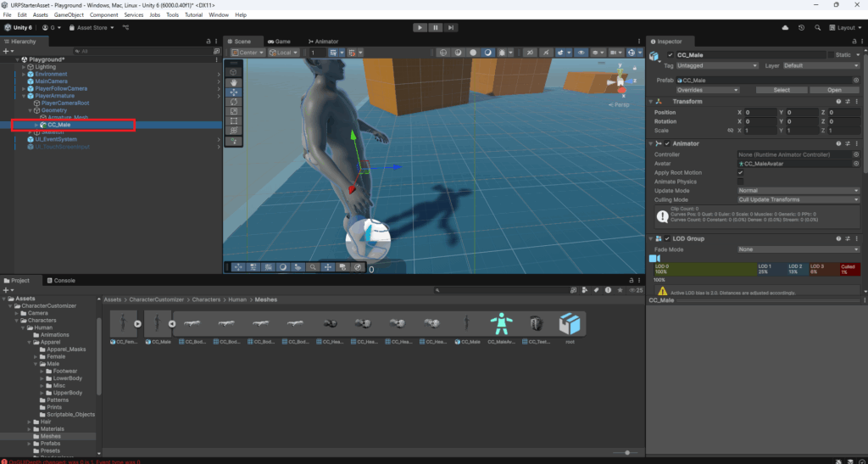Toggle the Animator component enabled checkbox
The width and height of the screenshot is (868, 464).
click(x=667, y=143)
